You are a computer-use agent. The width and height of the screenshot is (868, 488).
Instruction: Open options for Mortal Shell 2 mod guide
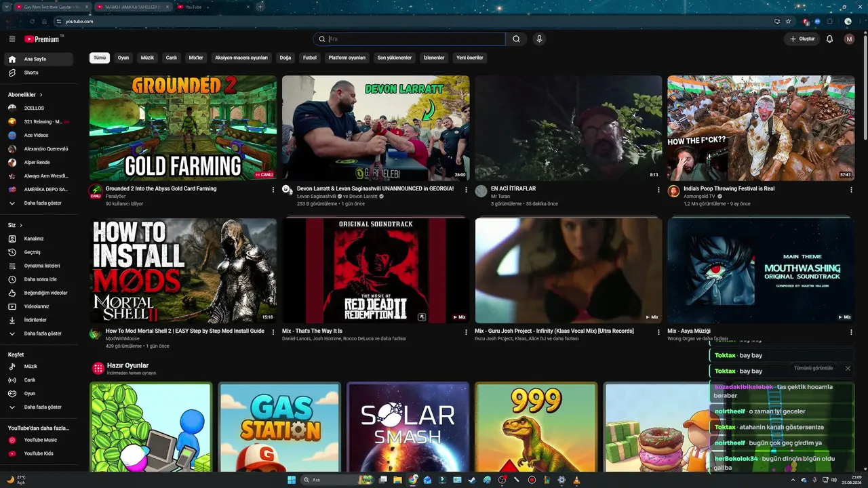point(273,332)
